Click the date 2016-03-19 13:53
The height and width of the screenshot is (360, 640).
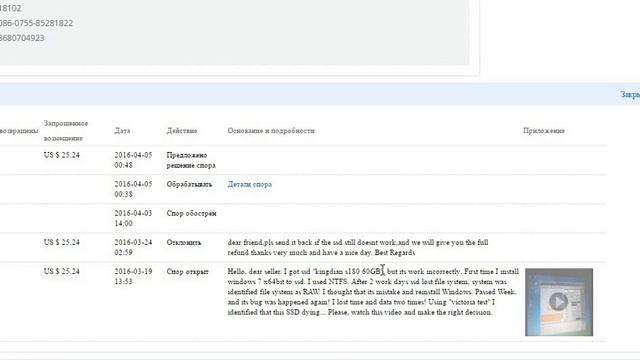[x=133, y=276]
